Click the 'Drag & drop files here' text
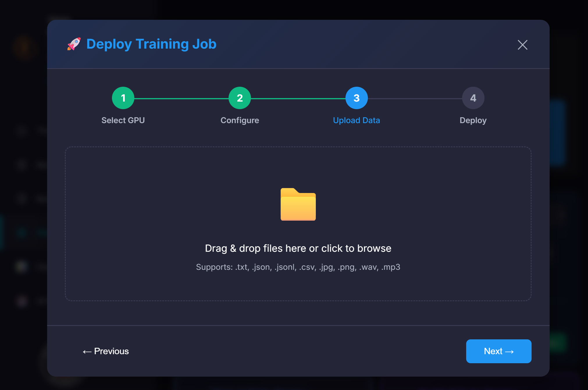The height and width of the screenshot is (390, 588). pos(298,248)
